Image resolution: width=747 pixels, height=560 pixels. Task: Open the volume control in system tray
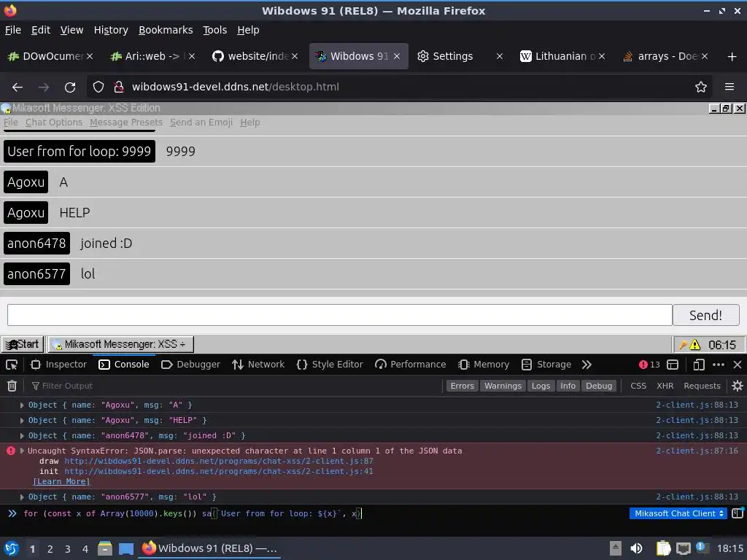tap(636, 548)
